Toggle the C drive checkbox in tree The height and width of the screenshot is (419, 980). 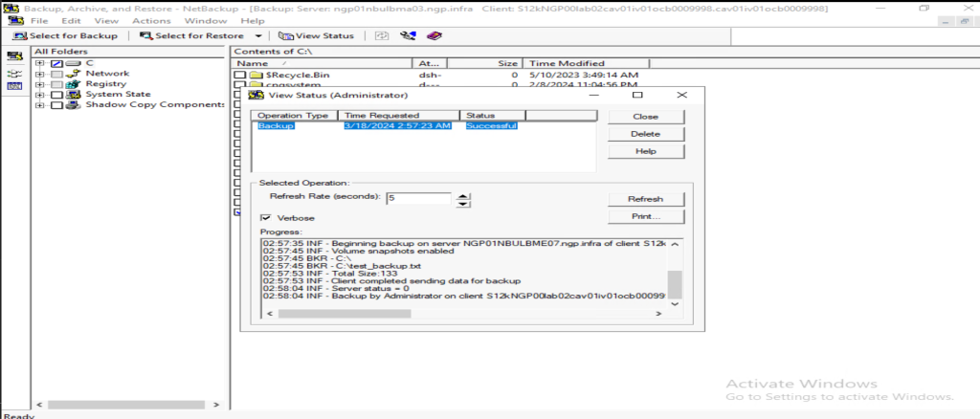(56, 63)
